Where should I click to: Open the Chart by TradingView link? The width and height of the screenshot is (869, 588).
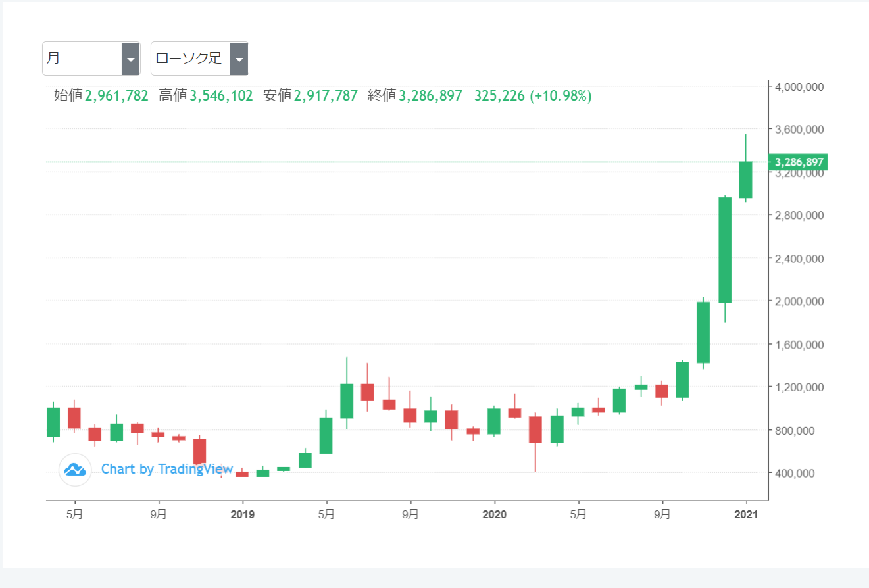[166, 469]
